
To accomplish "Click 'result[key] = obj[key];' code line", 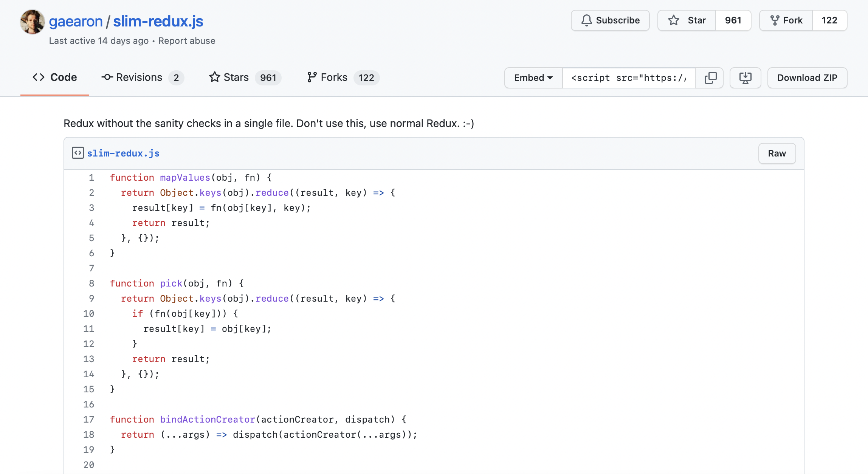I will (x=207, y=329).
